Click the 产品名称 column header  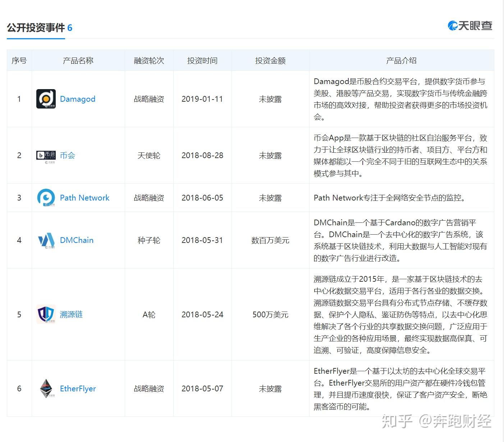click(78, 60)
